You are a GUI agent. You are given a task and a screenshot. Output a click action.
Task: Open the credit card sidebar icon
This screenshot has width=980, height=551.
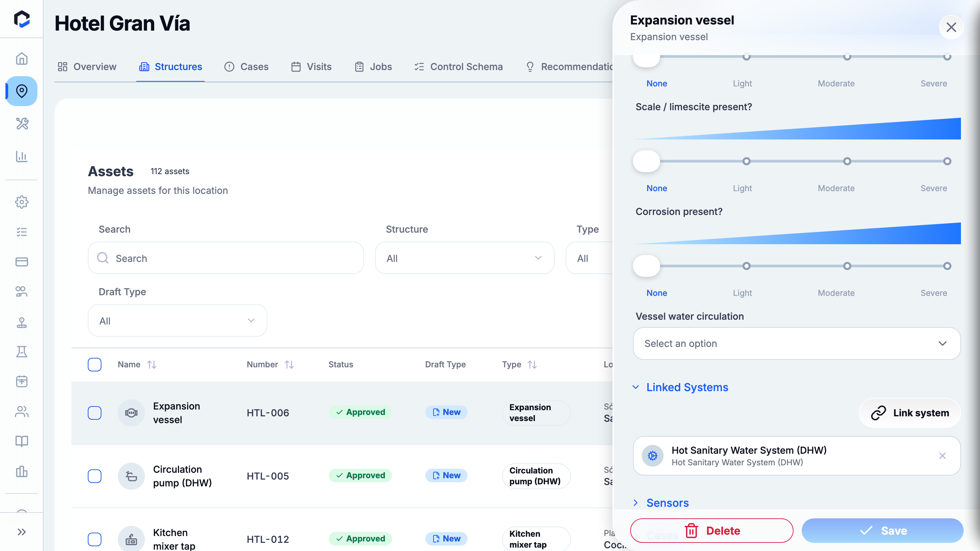point(22,262)
